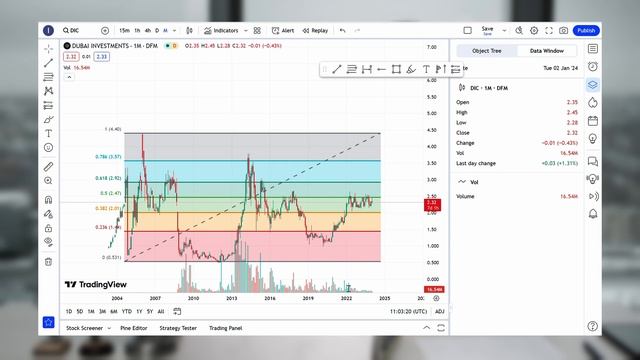640x360 pixels.
Task: Open favorites star button at bottom left
Action: click(x=49, y=322)
